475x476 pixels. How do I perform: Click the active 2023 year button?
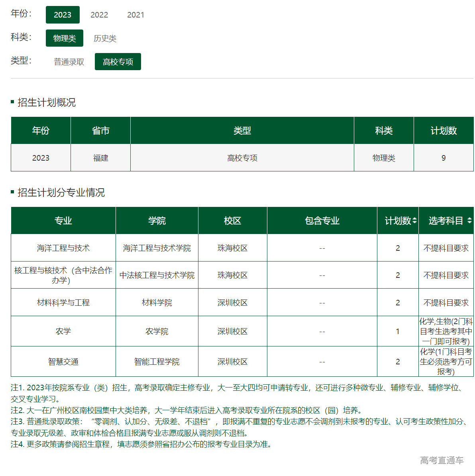[63, 14]
